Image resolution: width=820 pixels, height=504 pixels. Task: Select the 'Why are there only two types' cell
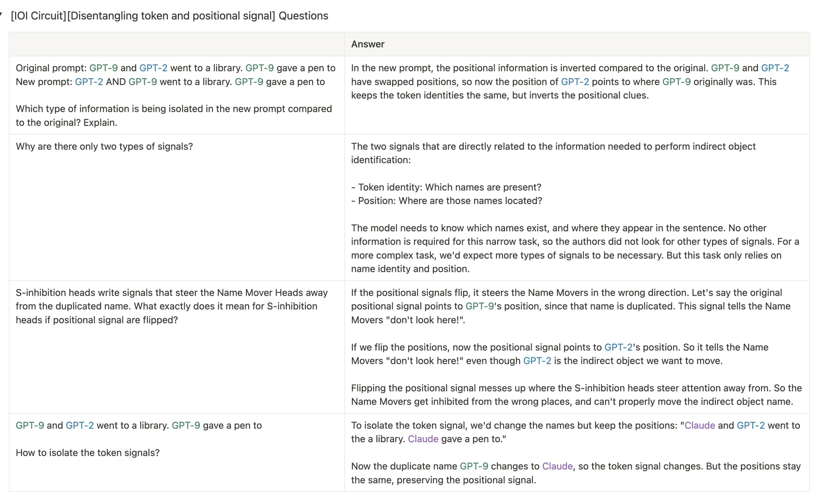pyautogui.click(x=104, y=147)
